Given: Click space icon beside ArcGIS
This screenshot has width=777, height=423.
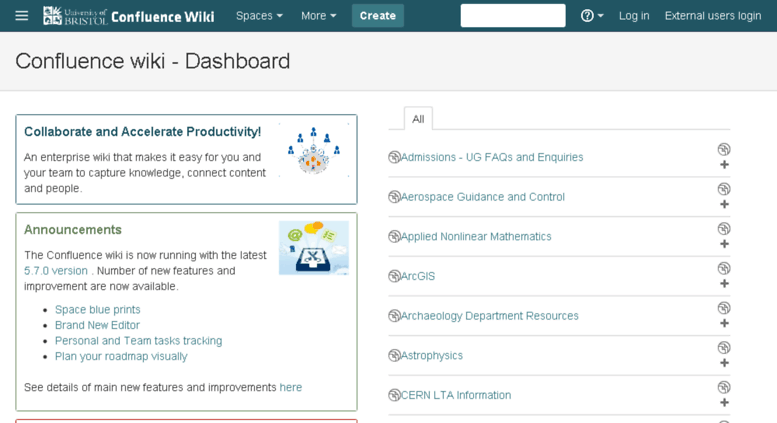Looking at the screenshot, I should click(x=394, y=276).
